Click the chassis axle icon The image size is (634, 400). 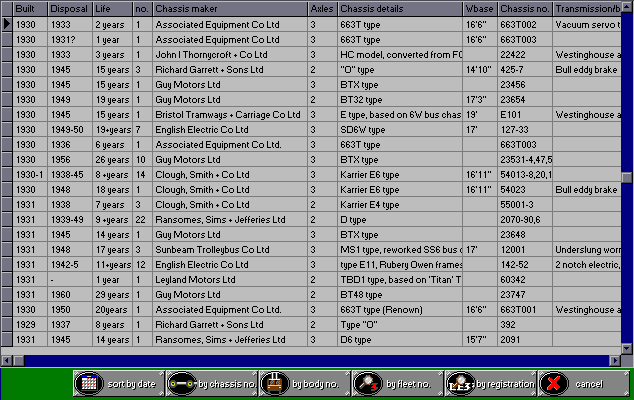(x=182, y=383)
